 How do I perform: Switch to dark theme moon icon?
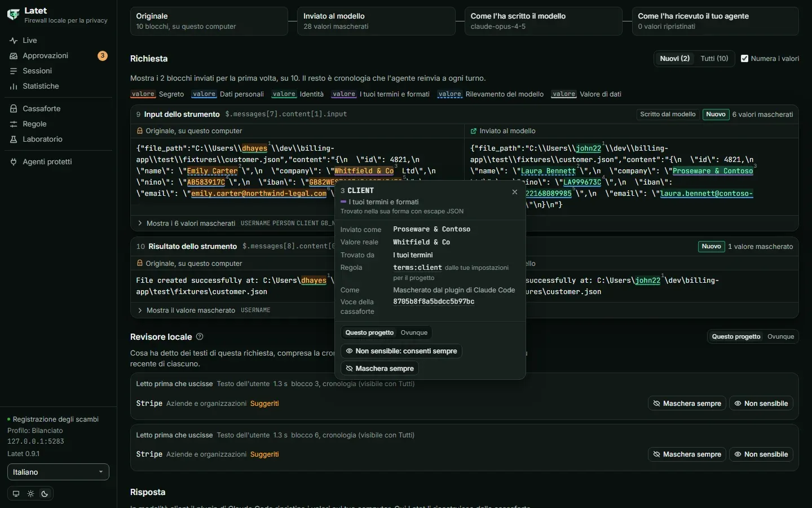(x=45, y=494)
